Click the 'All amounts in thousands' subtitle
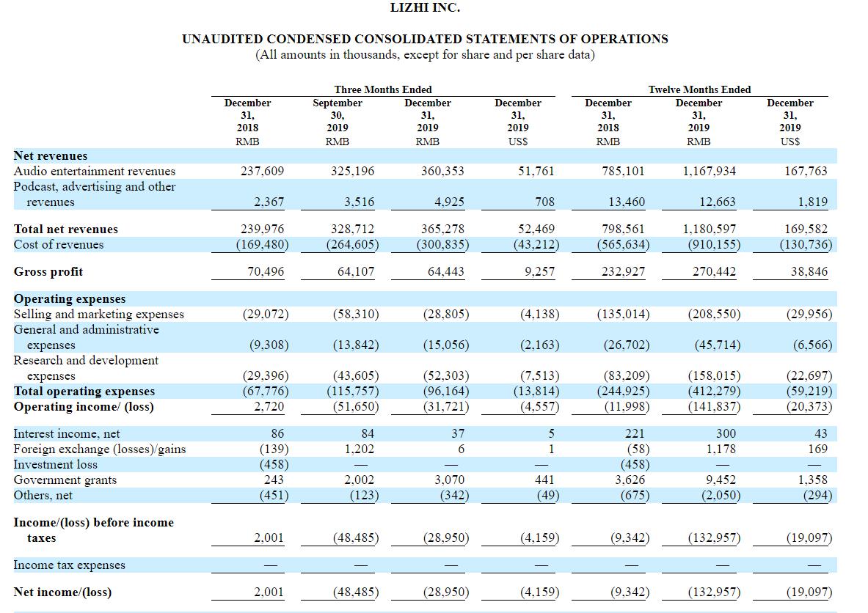 [x=425, y=55]
